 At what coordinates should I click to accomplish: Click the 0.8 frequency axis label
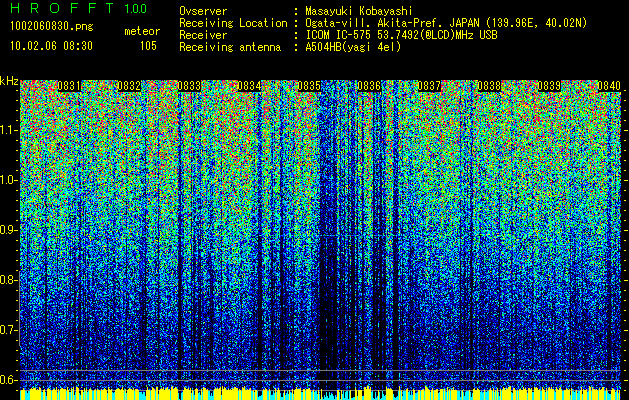(8, 280)
